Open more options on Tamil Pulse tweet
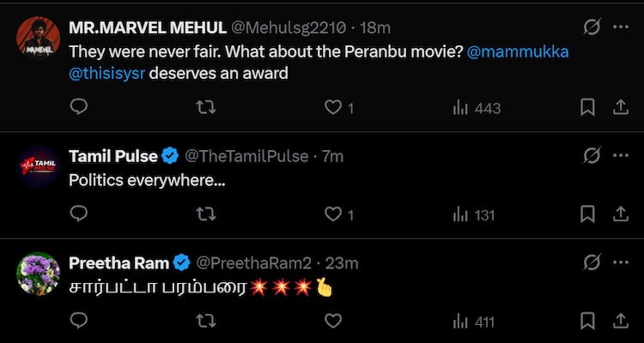This screenshot has height=343, width=644. [x=621, y=155]
